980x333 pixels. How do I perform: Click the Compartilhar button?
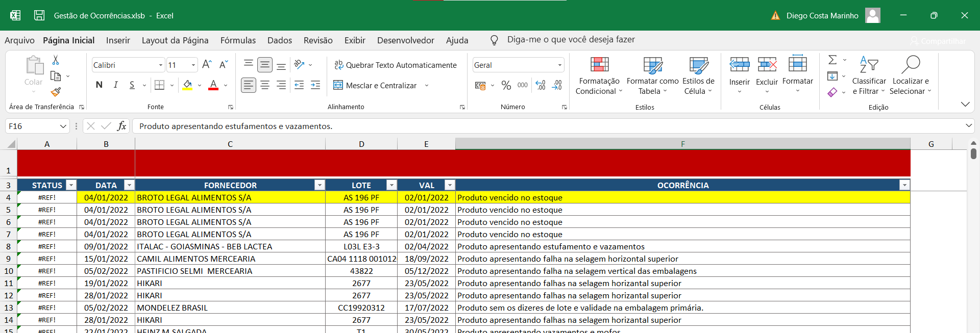(x=938, y=41)
